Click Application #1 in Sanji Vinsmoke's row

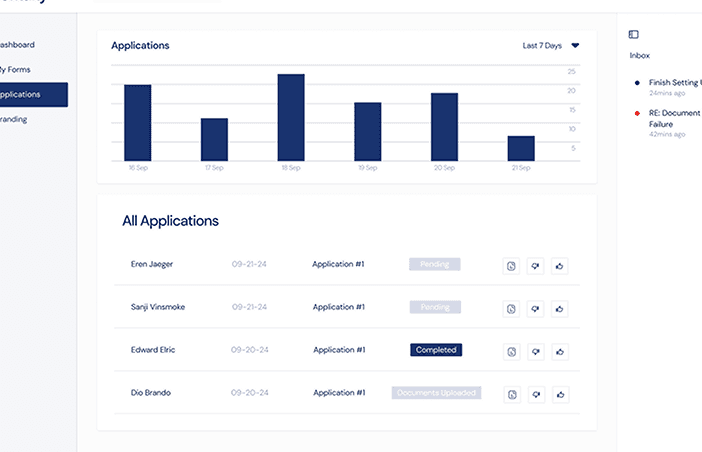[x=338, y=307]
